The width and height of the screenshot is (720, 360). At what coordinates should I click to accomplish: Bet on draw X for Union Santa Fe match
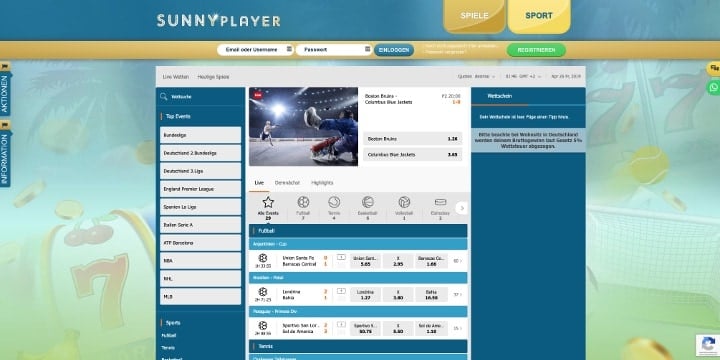398,261
